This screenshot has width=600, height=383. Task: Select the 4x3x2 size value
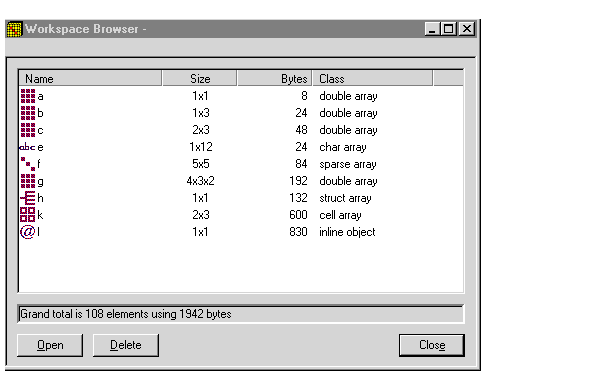201,181
